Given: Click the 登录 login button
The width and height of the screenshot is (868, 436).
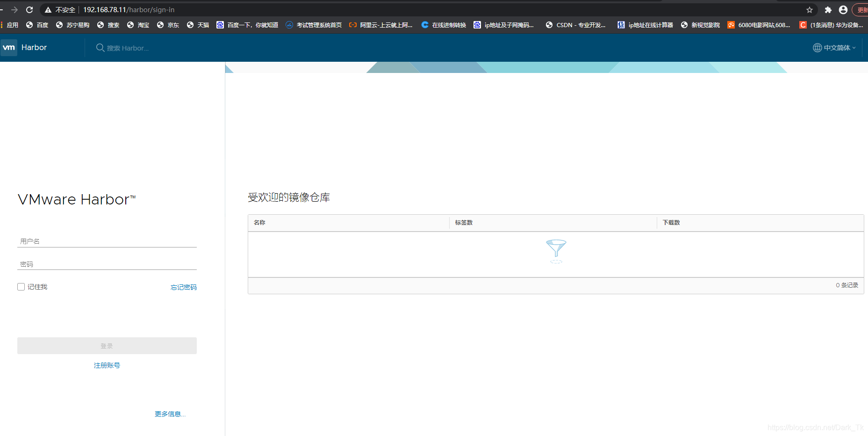Looking at the screenshot, I should point(107,346).
